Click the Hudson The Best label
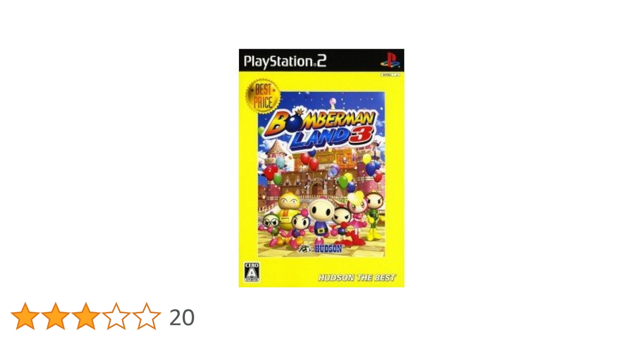644x337 pixels. coord(357,278)
